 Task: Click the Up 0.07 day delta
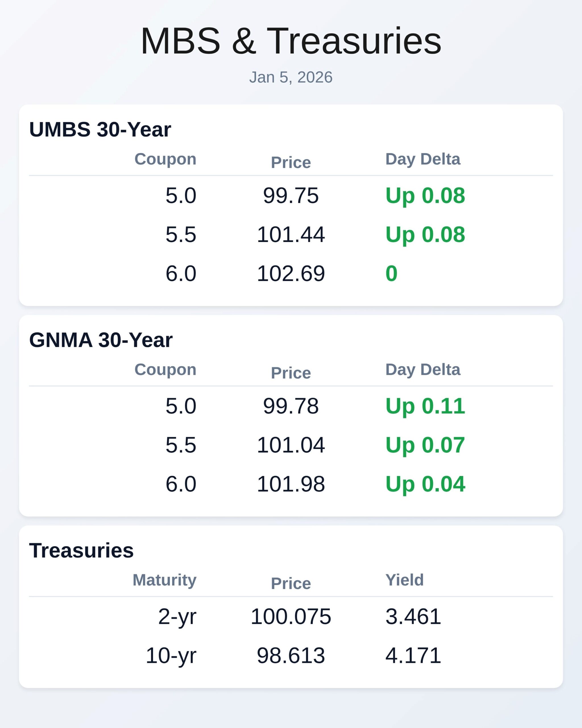(x=425, y=445)
